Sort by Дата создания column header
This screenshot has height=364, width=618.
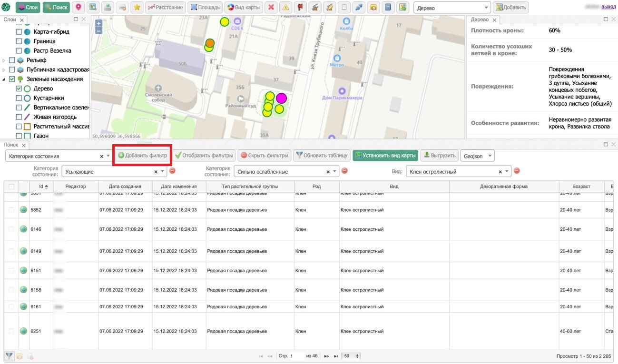(125, 187)
